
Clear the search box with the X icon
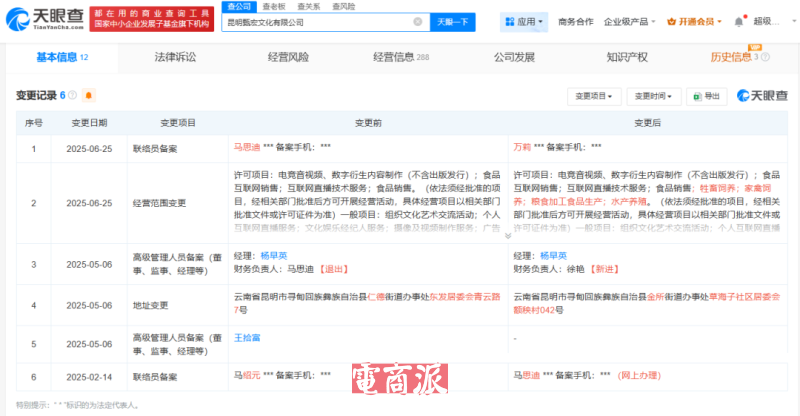(x=418, y=22)
